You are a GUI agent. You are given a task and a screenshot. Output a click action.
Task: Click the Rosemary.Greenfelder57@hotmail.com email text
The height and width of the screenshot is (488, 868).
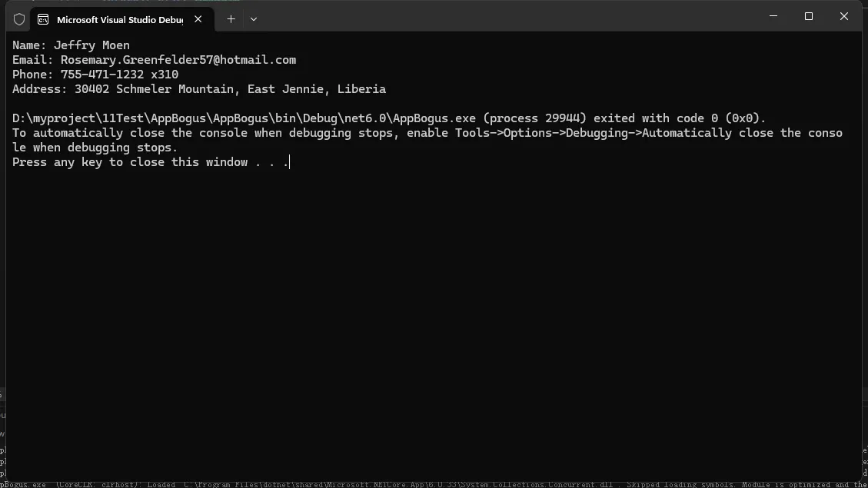click(x=178, y=60)
